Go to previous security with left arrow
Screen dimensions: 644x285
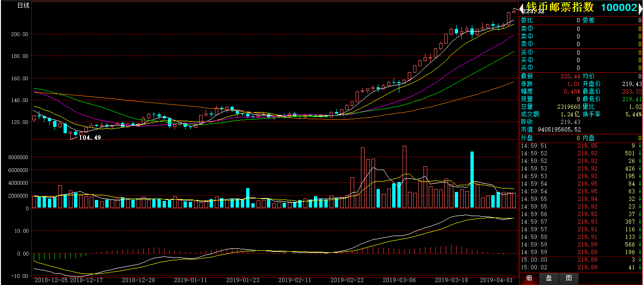click(522, 8)
